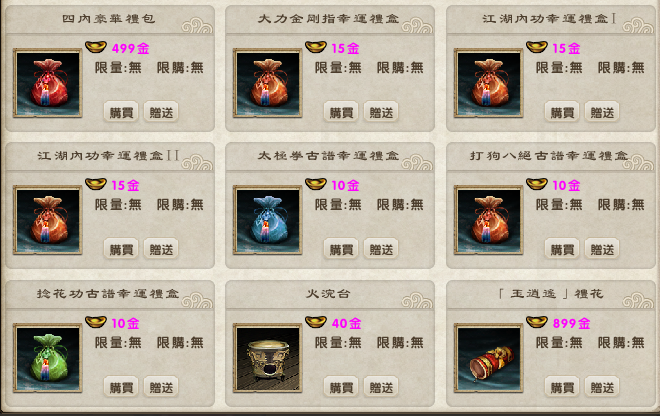Purchase the 大力金剛指幸運禮盒
Image resolution: width=660 pixels, height=416 pixels.
coord(341,112)
